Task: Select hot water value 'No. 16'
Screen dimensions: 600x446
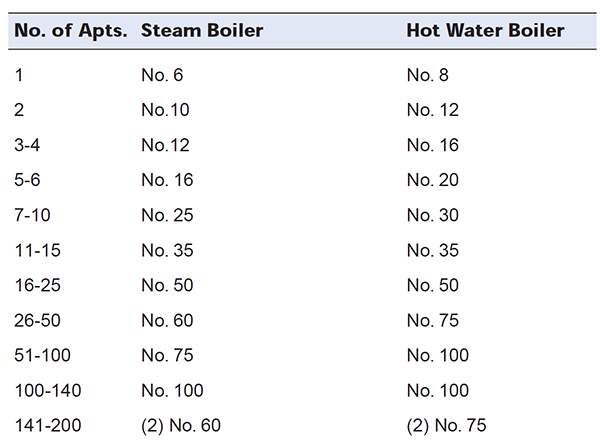Action: 433,145
